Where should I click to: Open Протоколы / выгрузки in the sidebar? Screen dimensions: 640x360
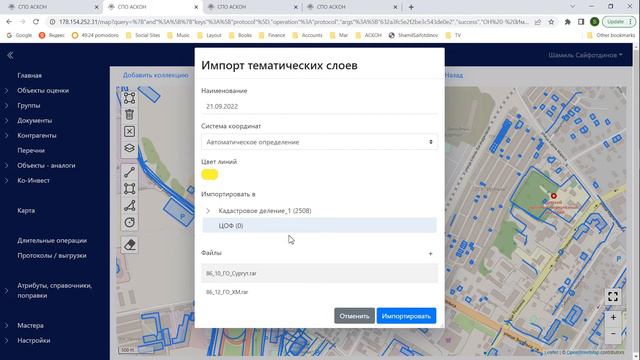(52, 256)
